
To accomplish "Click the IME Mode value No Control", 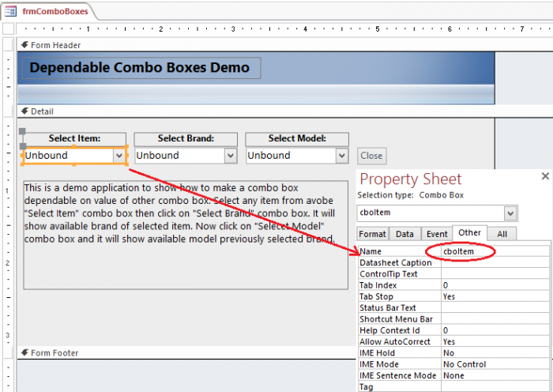I will tap(495, 364).
